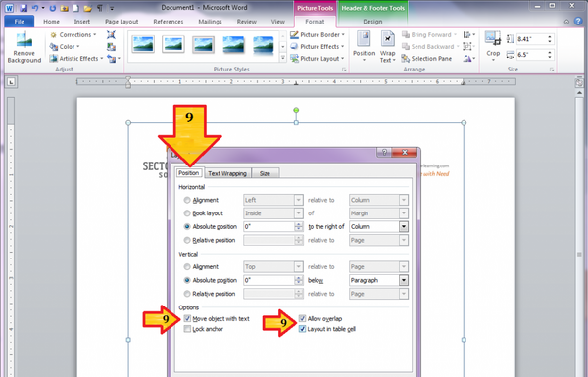Viewport: 588px width, 377px height.
Task: Open the Page Layout ribbon tab
Action: (x=122, y=22)
